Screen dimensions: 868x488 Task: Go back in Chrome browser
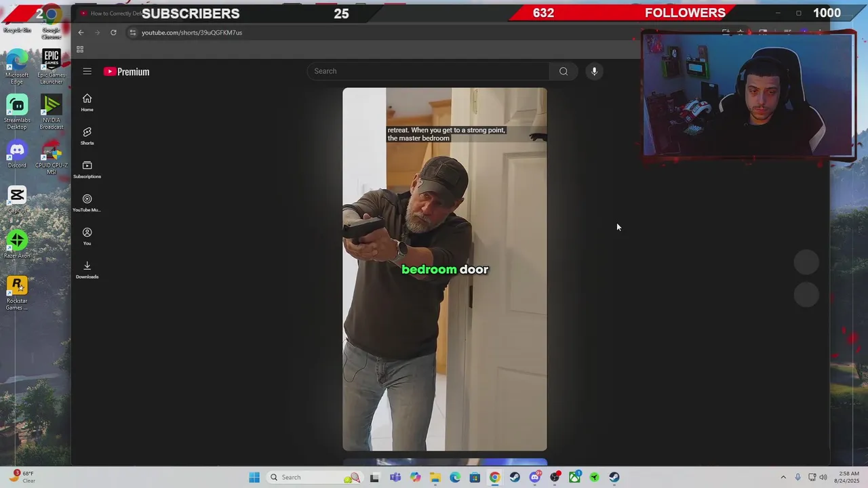(x=81, y=33)
